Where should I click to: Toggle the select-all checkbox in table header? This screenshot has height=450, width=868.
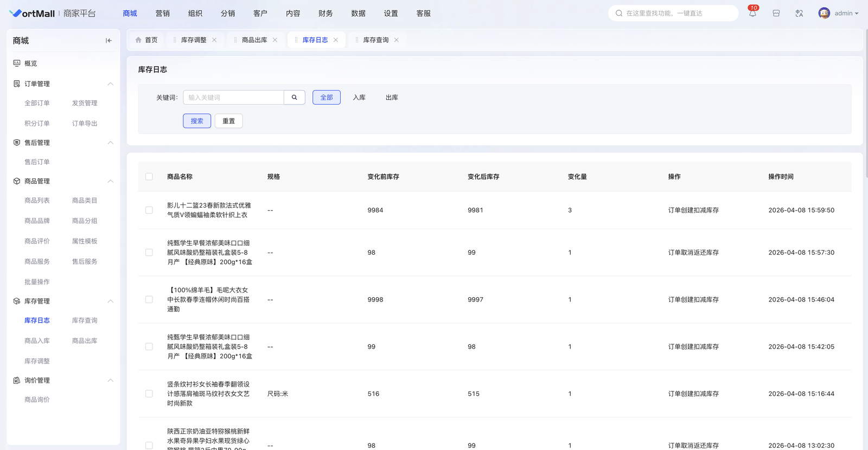click(x=149, y=177)
